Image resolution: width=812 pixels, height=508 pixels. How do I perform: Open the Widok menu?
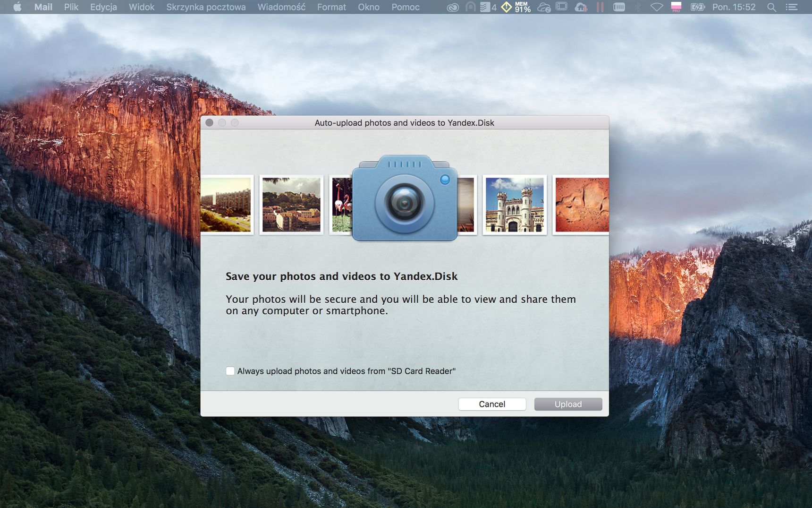click(142, 7)
